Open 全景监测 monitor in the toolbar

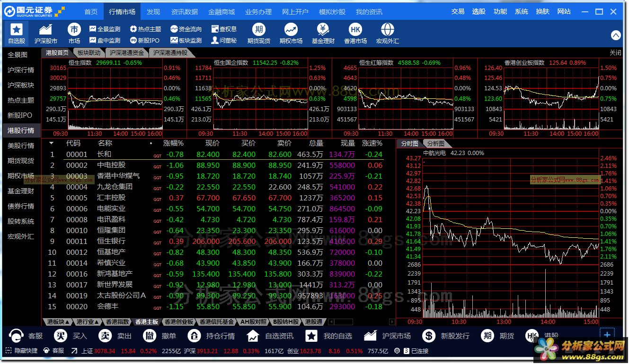pyautogui.click(x=105, y=29)
